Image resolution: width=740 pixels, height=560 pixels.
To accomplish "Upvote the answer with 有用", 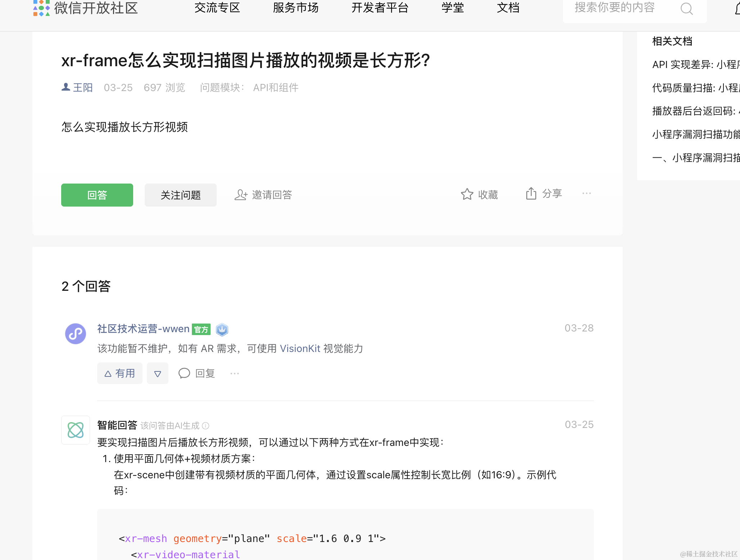I will (120, 374).
